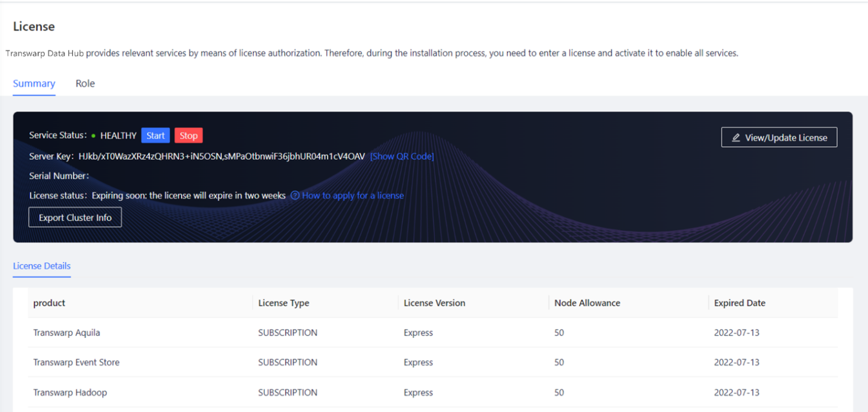The image size is (868, 412).
Task: Click the Serial Number label
Action: [59, 176]
